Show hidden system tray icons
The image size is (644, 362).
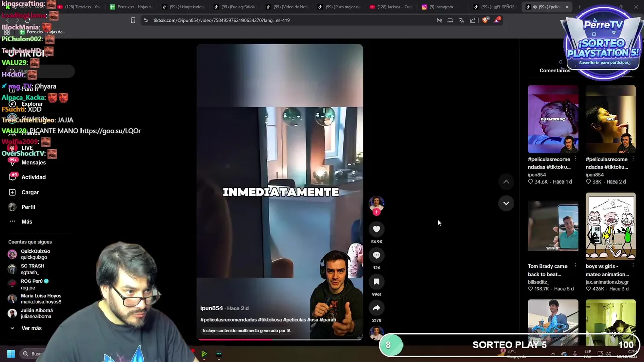[x=553, y=354]
